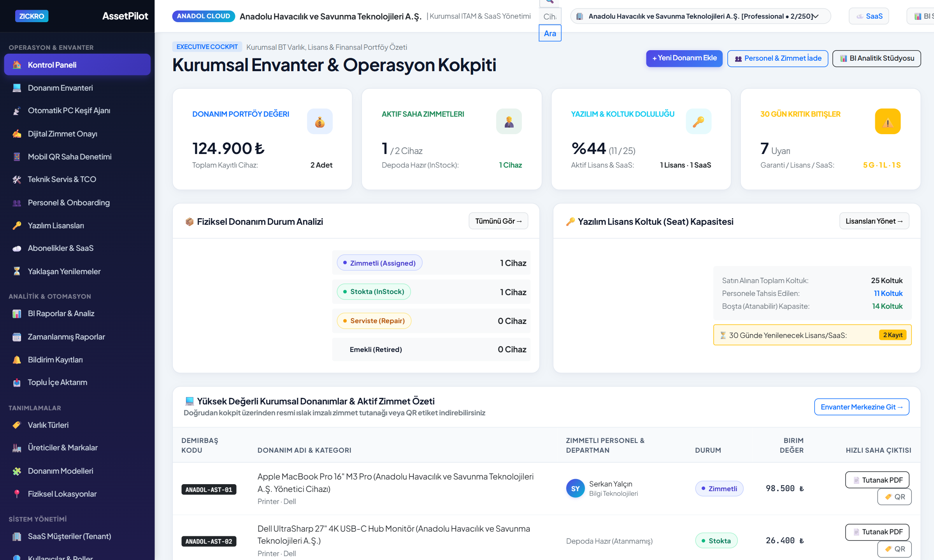Click the money bag portfolio icon
The width and height of the screenshot is (934, 560).
[x=320, y=122]
